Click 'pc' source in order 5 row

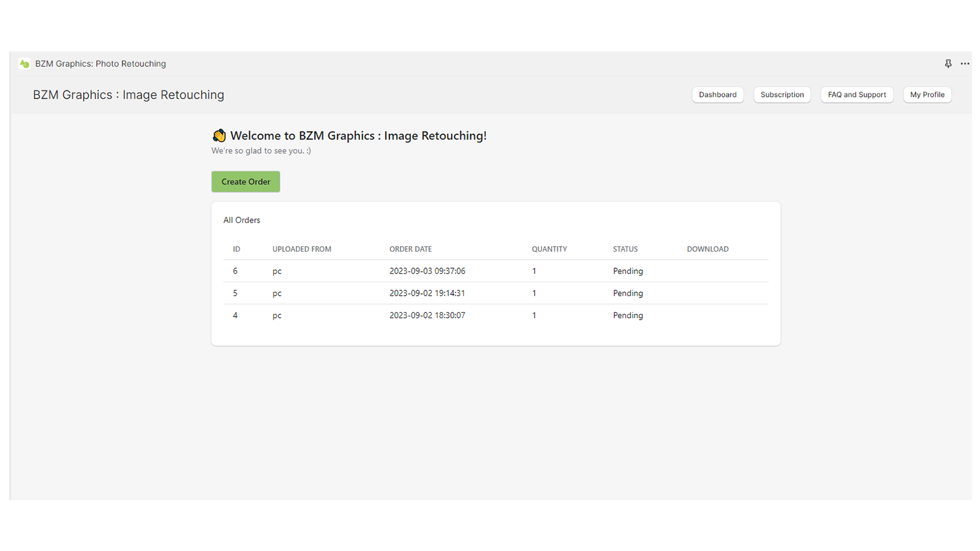(x=277, y=293)
